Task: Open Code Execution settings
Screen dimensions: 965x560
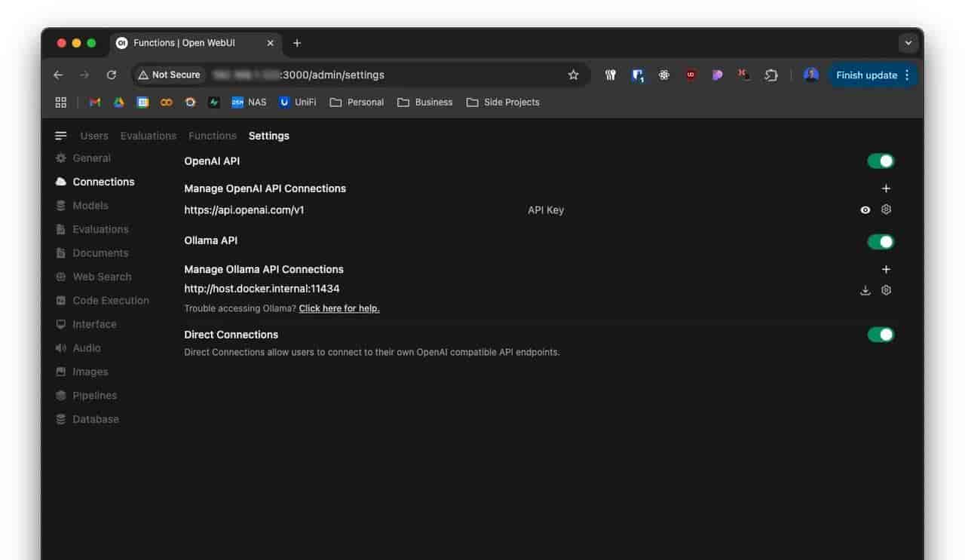Action: 103,301
